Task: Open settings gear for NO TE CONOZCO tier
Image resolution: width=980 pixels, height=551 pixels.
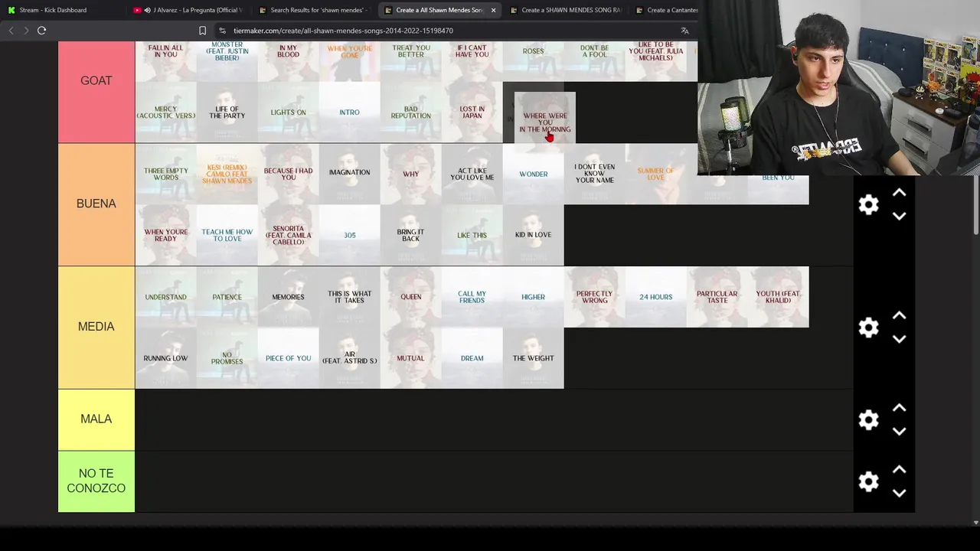Action: click(868, 481)
